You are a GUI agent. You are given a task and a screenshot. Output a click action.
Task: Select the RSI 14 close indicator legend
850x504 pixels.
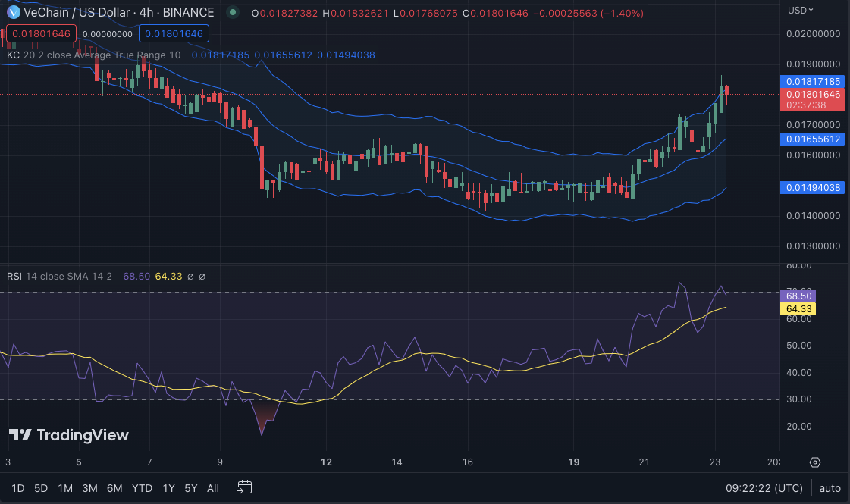(60, 277)
